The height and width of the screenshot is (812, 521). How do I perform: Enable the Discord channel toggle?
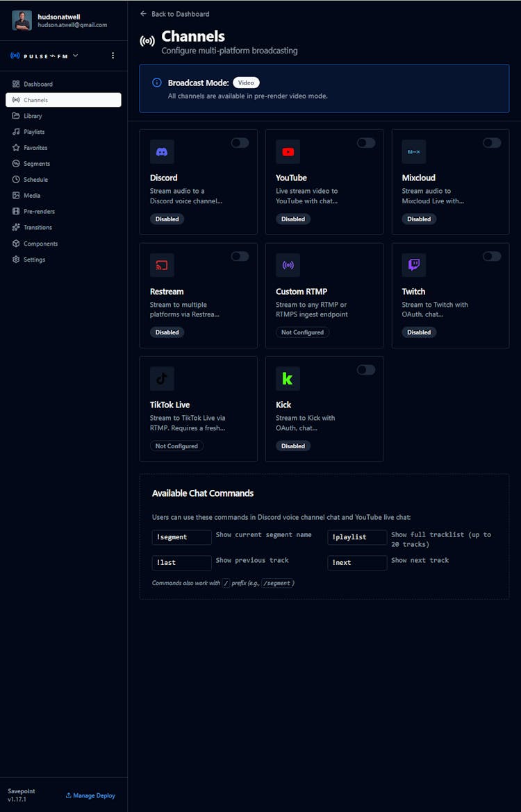tap(240, 143)
